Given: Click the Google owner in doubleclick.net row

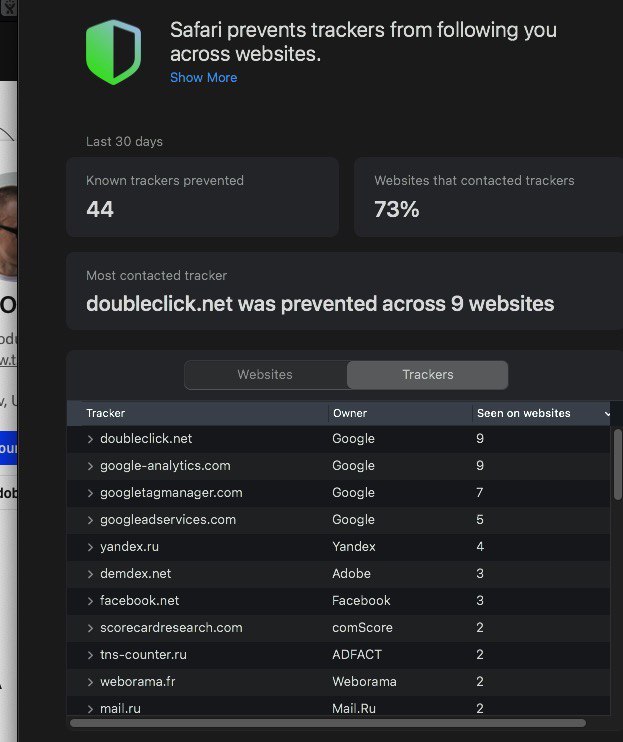Looking at the screenshot, I should click(x=353, y=439).
